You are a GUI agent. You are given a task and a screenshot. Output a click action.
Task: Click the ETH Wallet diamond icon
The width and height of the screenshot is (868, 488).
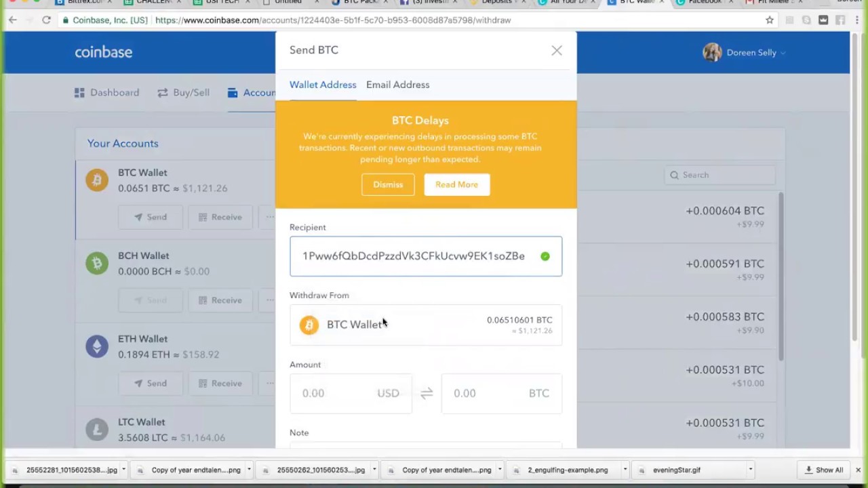click(97, 346)
